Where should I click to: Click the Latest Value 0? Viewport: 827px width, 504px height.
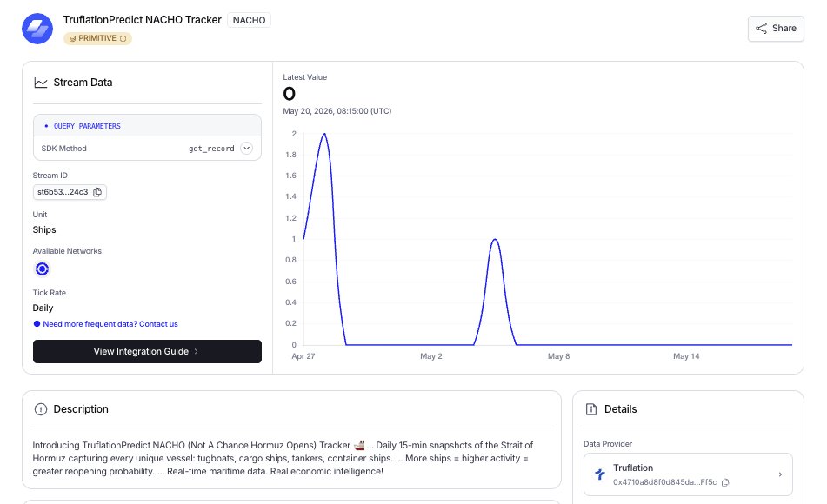[x=289, y=94]
